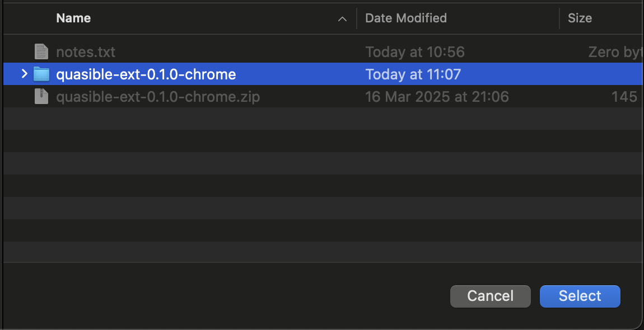Viewport: 644px width, 330px height.
Task: Click the quasible-ext-0.1.0-chrome.zip file name
Action: coord(158,97)
